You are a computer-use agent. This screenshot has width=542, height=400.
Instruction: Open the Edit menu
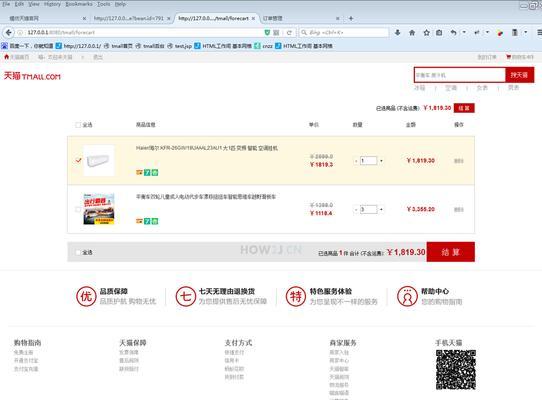pyautogui.click(x=19, y=4)
